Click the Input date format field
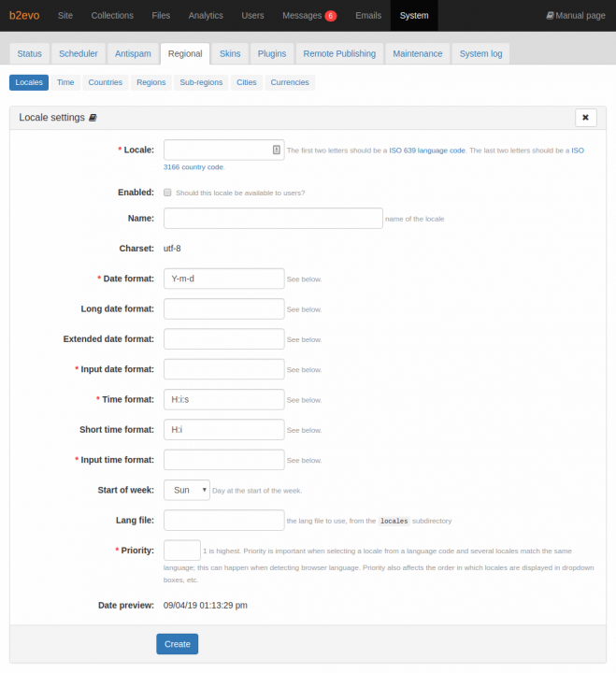This screenshot has height=673, width=616. click(224, 369)
